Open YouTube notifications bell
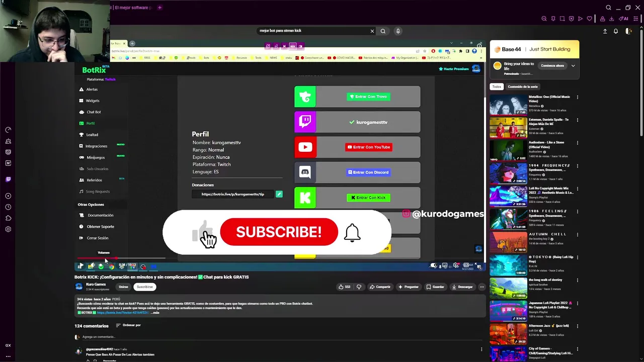 pyautogui.click(x=615, y=31)
